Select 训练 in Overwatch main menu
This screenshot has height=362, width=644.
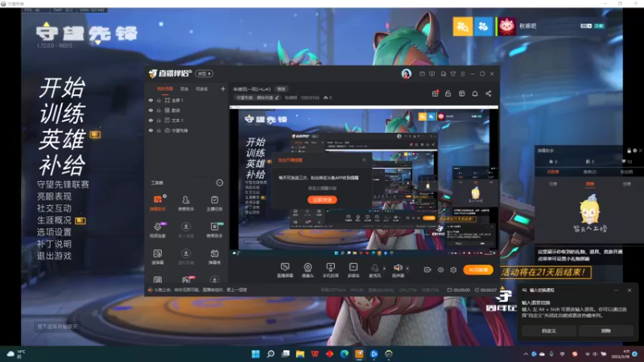[x=62, y=113]
